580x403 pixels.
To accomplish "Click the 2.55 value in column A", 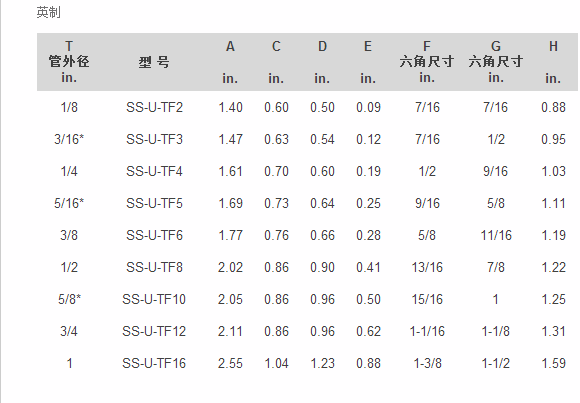I will point(230,363).
